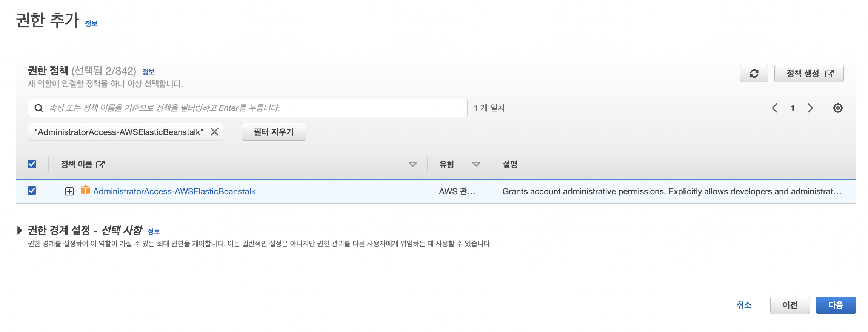868x332 pixels.
Task: Uncheck the AdministratorAccess-AWSElasticBeanstalk policy checkbox
Action: [x=32, y=191]
